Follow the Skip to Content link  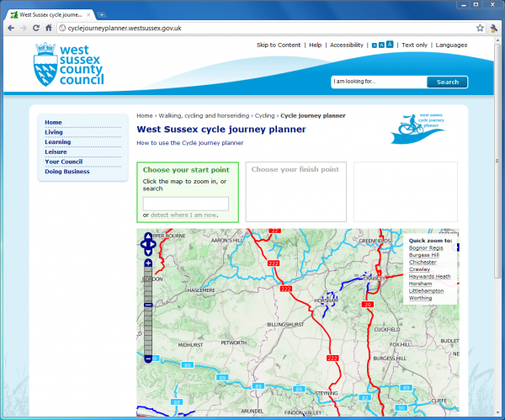(279, 45)
